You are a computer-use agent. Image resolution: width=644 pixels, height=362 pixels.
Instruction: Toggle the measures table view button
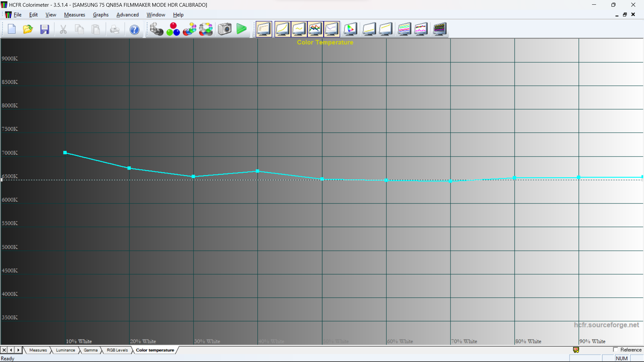point(264,29)
